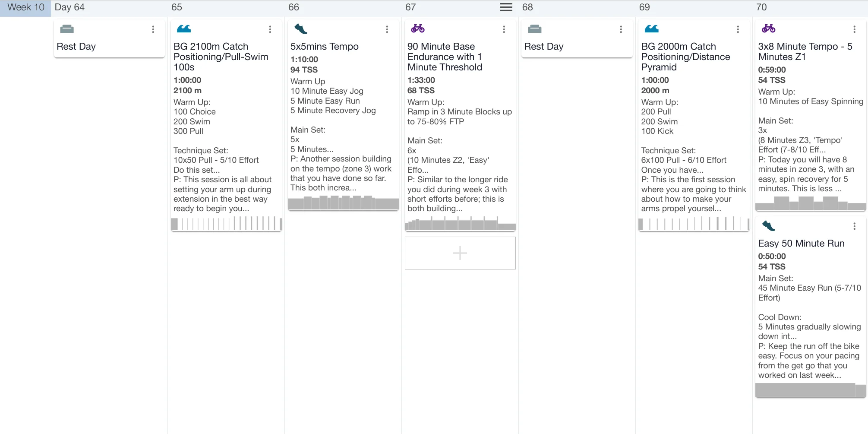The height and width of the screenshot is (434, 868).
Task: Click the bed icon on Day 68 Rest Day
Action: [534, 29]
